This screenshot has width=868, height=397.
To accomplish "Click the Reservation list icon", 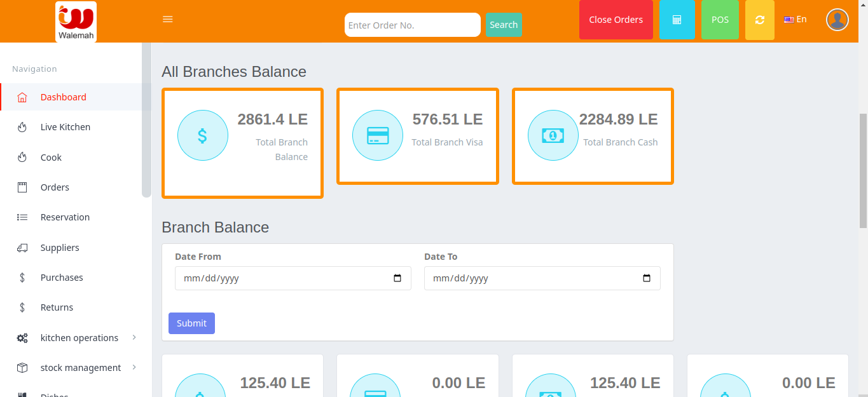I will point(22,217).
